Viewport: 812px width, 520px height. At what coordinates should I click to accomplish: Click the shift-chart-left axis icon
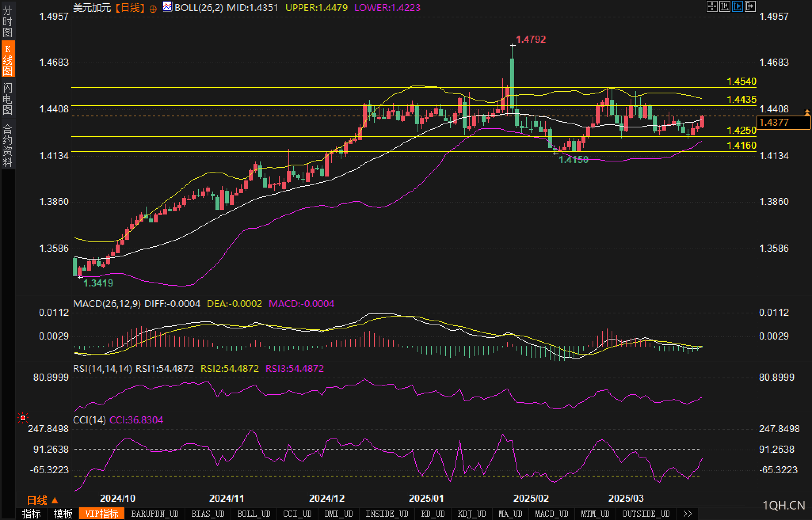724,6
